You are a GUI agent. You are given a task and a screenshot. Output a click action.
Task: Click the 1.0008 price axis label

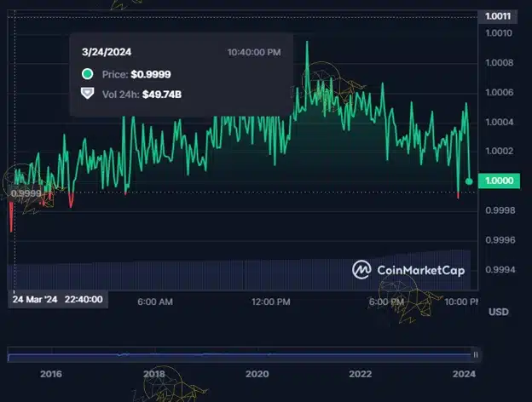coord(498,63)
